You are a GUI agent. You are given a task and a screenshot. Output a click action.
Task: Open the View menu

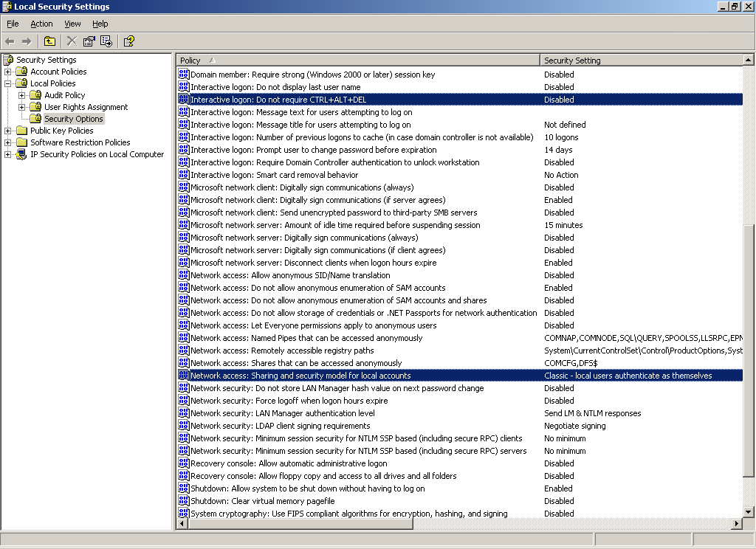coord(72,24)
